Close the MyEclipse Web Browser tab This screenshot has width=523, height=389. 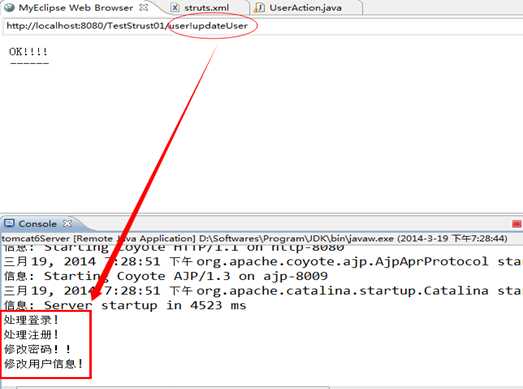point(143,7)
